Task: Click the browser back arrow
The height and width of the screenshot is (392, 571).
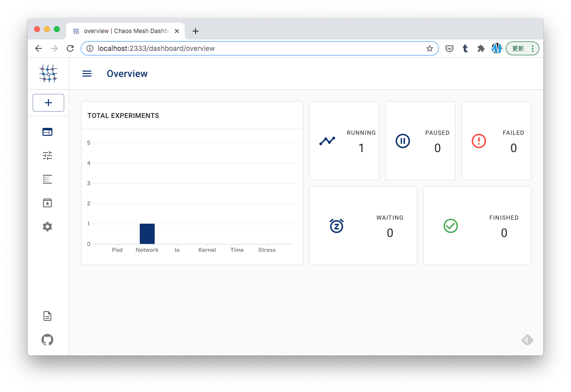Action: point(39,48)
